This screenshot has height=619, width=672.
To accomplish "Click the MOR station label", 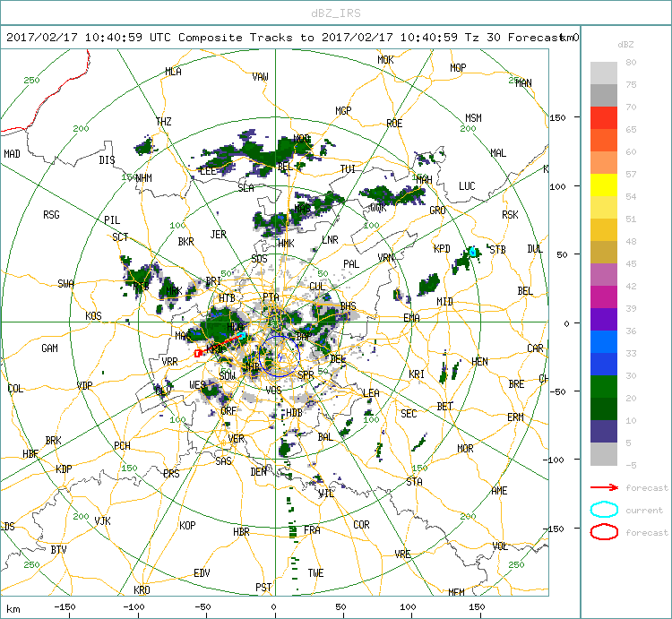I will click(x=465, y=449).
